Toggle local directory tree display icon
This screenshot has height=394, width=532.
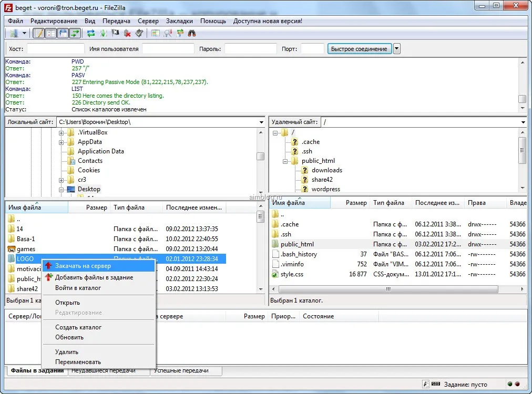pos(51,33)
